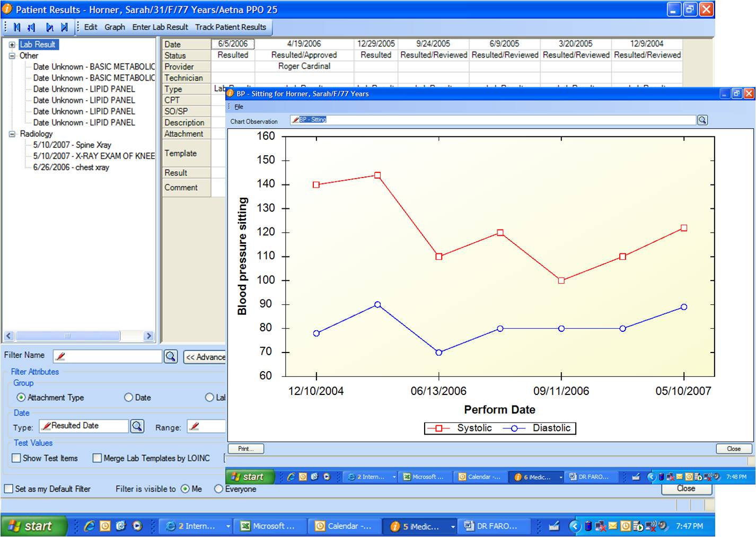Click the Print button in chart window
Viewport: 756px width, 537px height.
pyautogui.click(x=246, y=448)
